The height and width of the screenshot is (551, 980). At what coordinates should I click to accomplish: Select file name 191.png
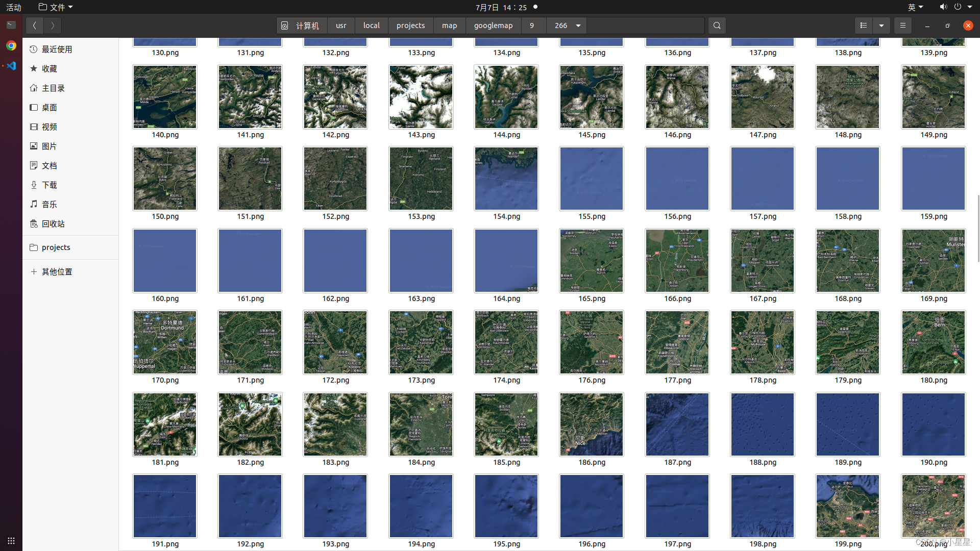165,544
